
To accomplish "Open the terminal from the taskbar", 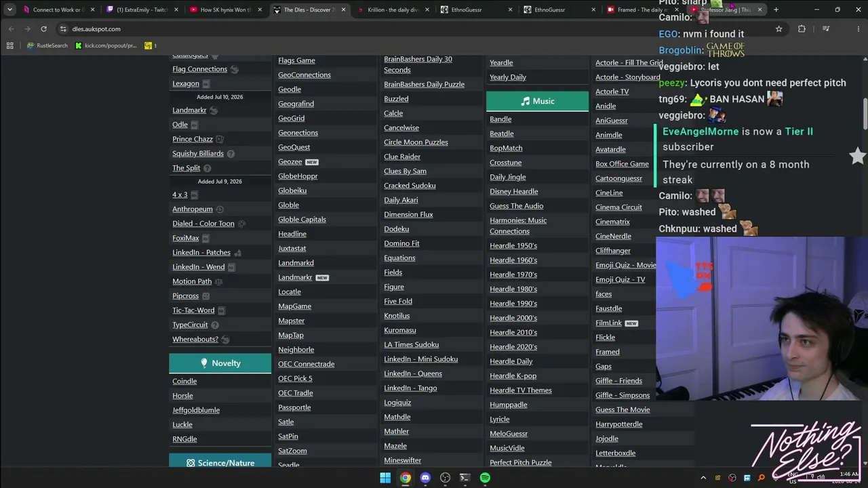I will (x=465, y=478).
